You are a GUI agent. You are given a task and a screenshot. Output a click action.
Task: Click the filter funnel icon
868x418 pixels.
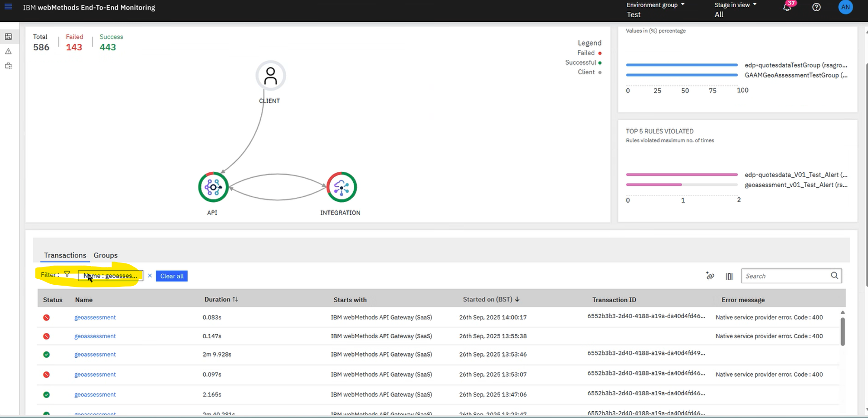point(67,274)
